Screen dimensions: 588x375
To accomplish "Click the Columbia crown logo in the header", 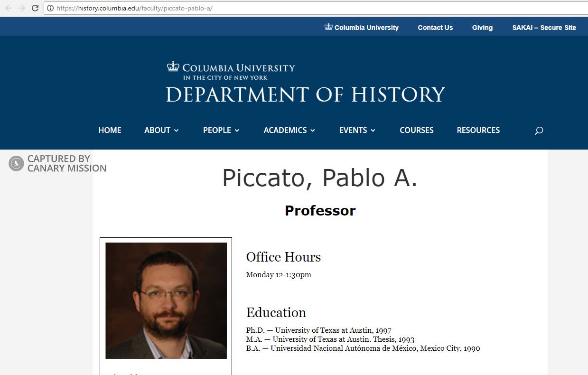I will [173, 66].
